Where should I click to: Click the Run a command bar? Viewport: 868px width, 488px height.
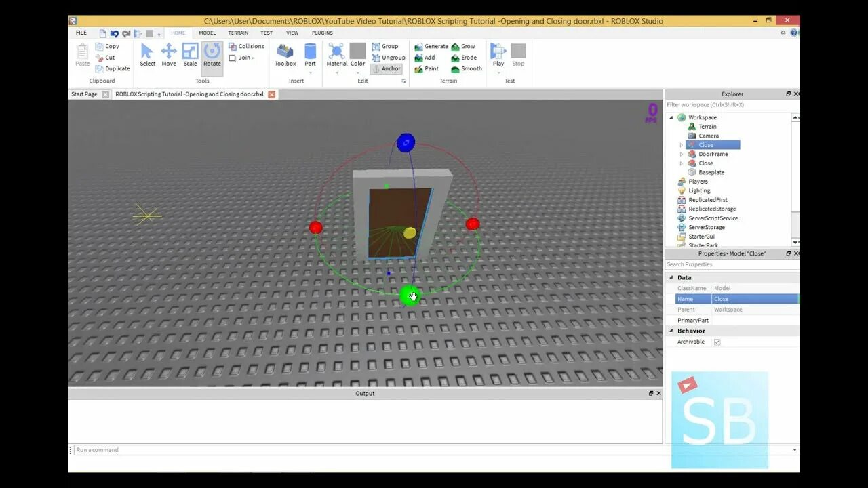tap(433, 450)
